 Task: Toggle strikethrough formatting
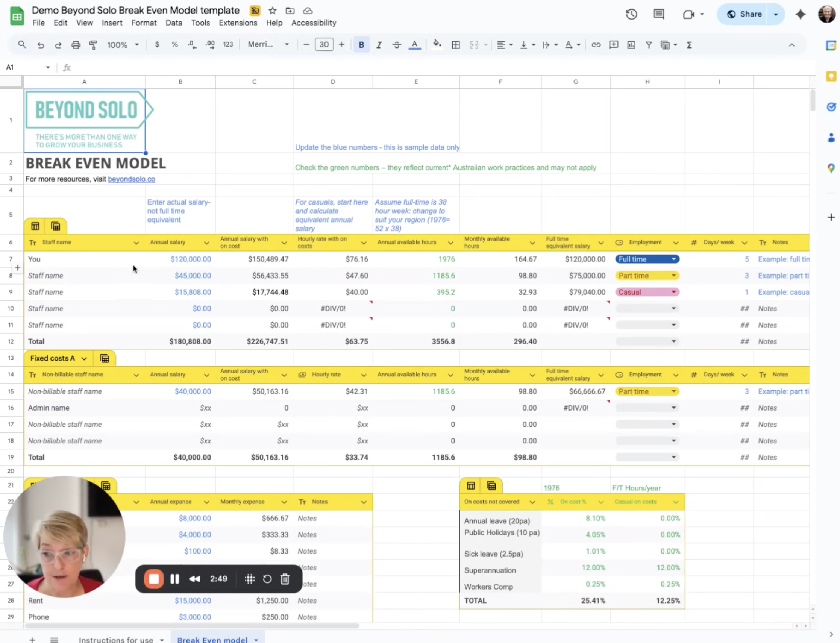(396, 45)
